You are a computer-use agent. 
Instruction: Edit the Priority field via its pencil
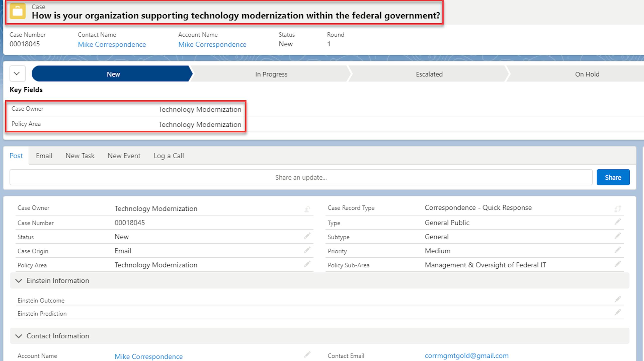click(x=618, y=250)
